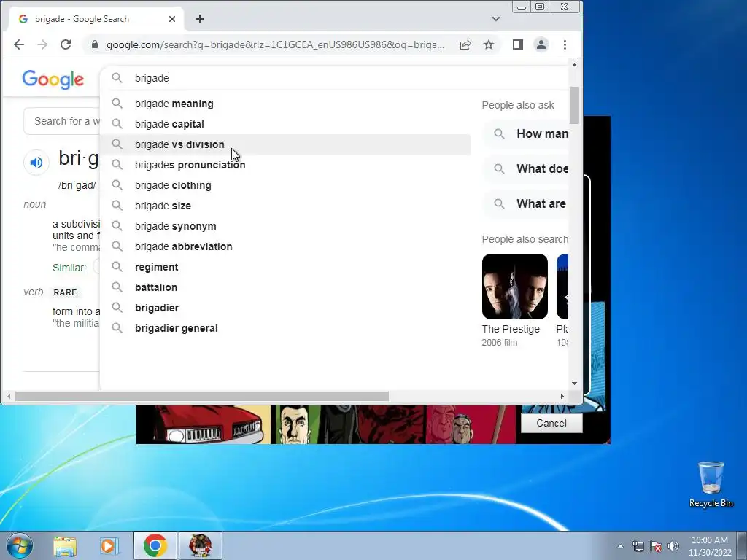Image resolution: width=747 pixels, height=560 pixels.
Task: Click the Chrome back arrow
Action: [18, 44]
